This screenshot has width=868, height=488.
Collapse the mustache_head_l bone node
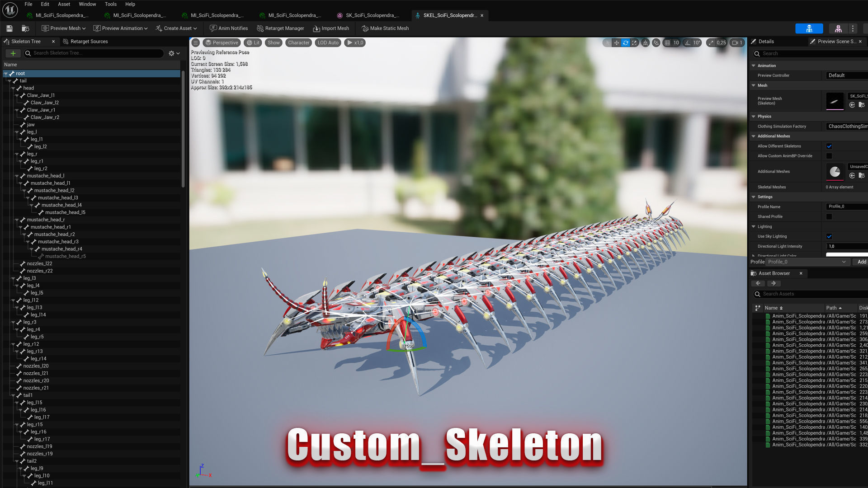coord(17,176)
